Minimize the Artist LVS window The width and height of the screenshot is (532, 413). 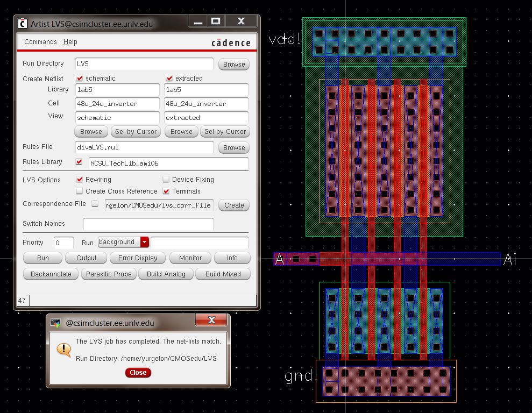pos(198,22)
